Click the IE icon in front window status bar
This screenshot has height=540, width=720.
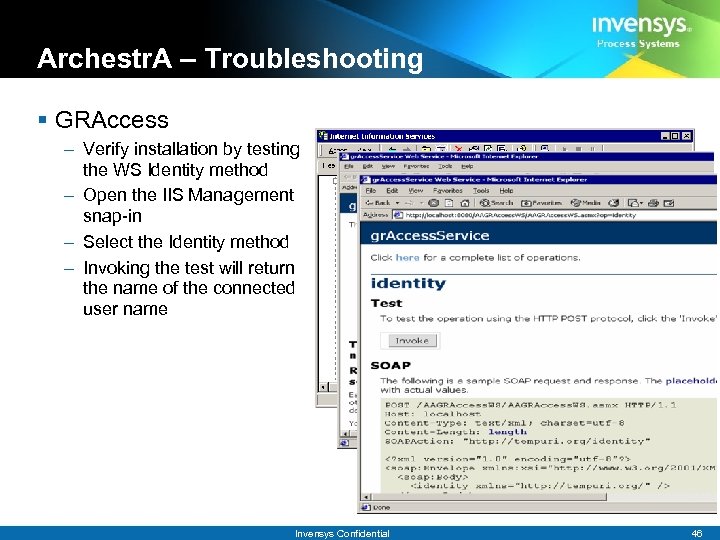click(x=366, y=507)
